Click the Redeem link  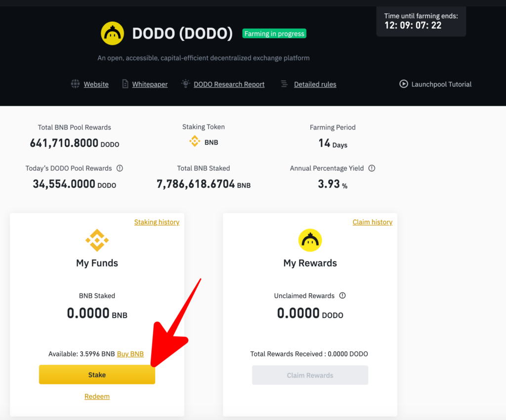click(97, 396)
